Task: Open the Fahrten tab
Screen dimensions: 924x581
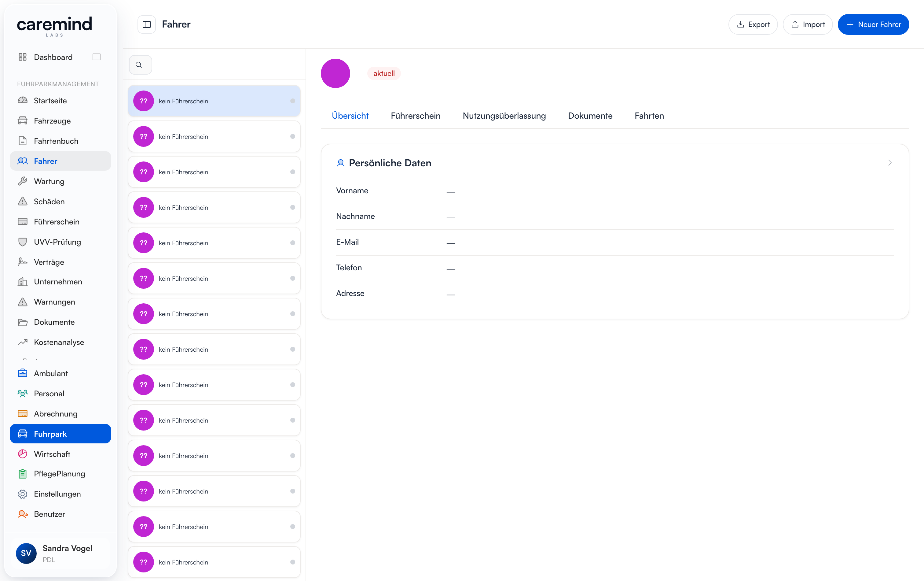Action: 649,116
